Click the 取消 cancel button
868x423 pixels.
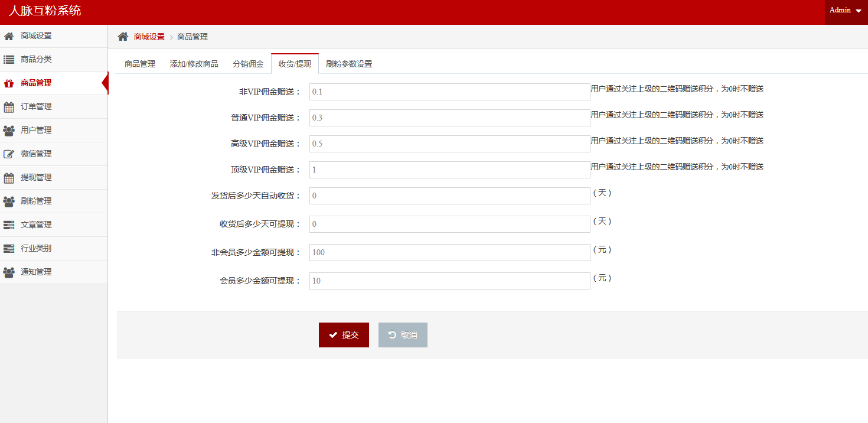pos(403,335)
